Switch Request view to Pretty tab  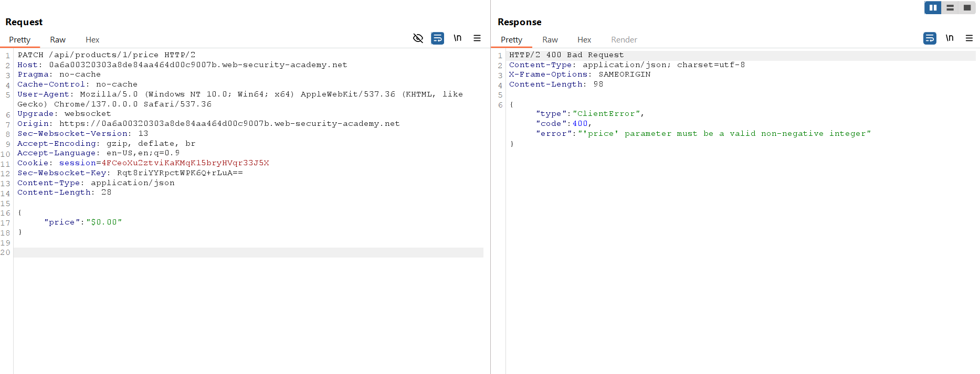20,40
